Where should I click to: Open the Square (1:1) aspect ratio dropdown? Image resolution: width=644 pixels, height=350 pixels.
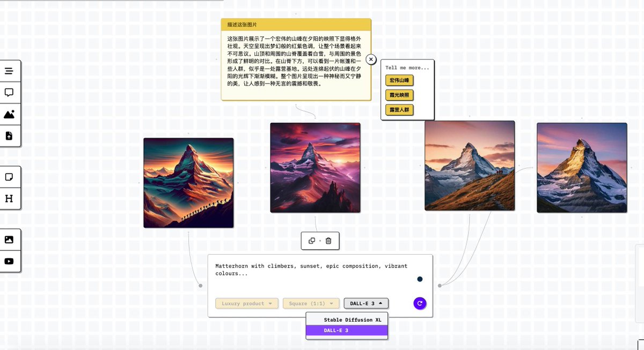(x=311, y=303)
